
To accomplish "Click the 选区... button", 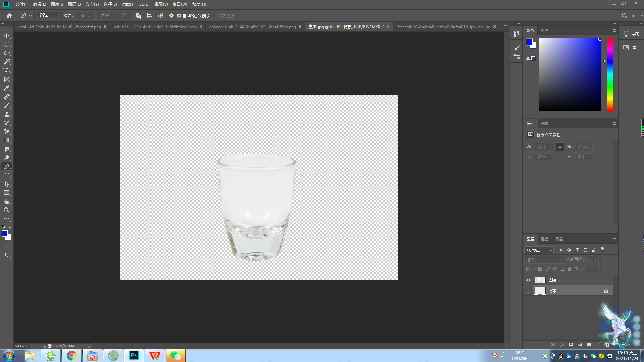I will [x=85, y=16].
